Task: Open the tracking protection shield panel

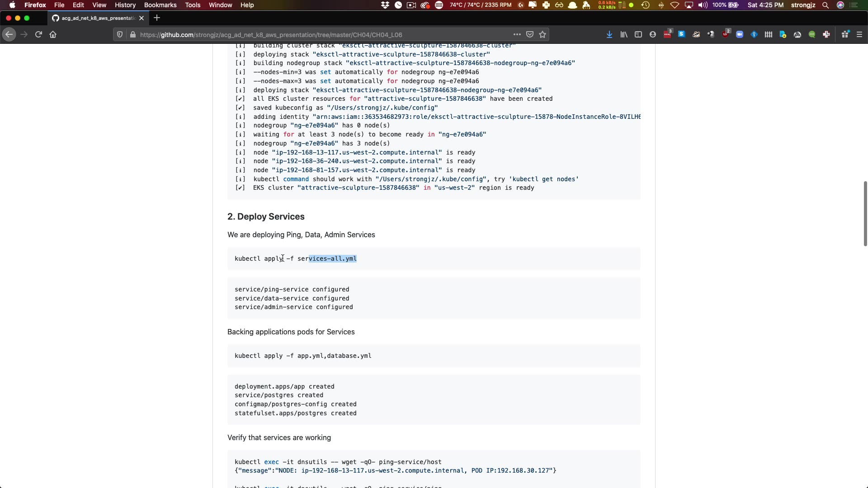Action: click(120, 34)
